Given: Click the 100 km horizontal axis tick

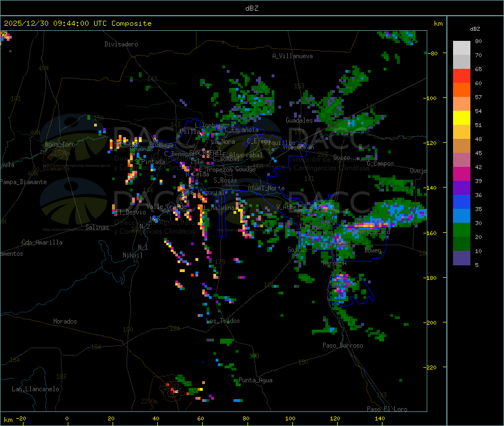Looking at the screenshot, I should coord(290,418).
